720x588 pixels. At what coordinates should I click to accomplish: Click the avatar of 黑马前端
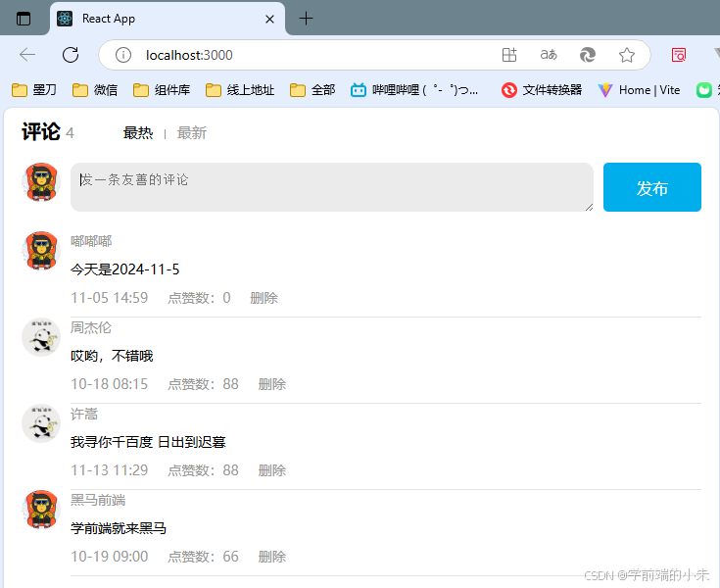(x=41, y=510)
